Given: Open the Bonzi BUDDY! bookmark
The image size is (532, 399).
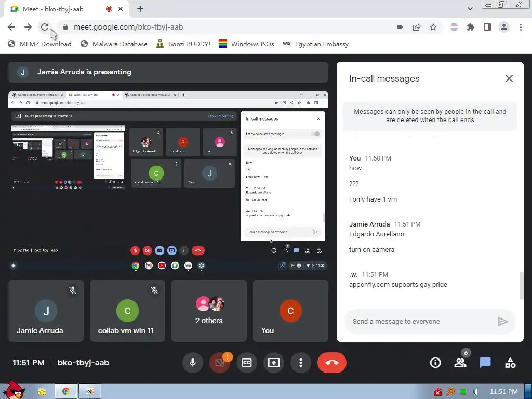Looking at the screenshot, I should [183, 44].
